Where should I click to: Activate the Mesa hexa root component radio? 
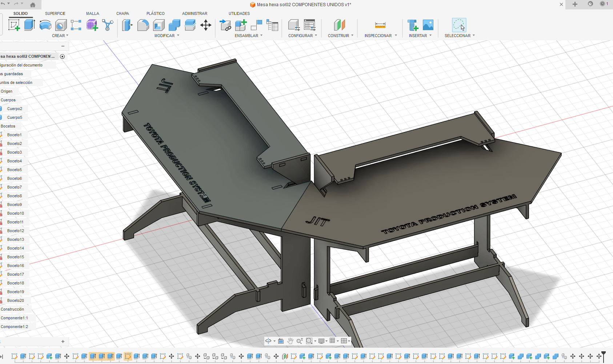[63, 56]
